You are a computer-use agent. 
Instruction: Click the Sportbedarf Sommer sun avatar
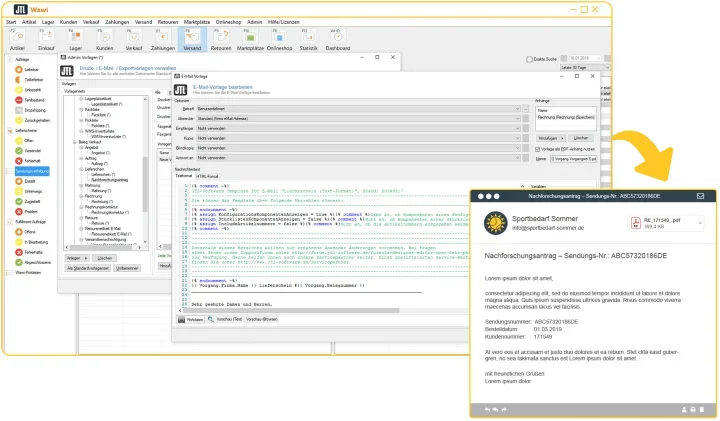[495, 223]
